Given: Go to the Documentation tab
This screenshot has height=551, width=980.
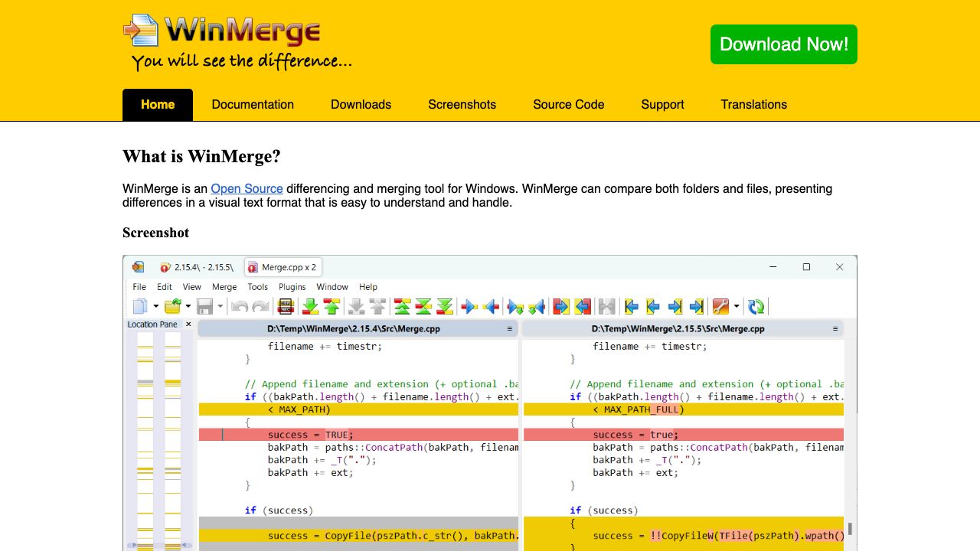Looking at the screenshot, I should pos(253,105).
